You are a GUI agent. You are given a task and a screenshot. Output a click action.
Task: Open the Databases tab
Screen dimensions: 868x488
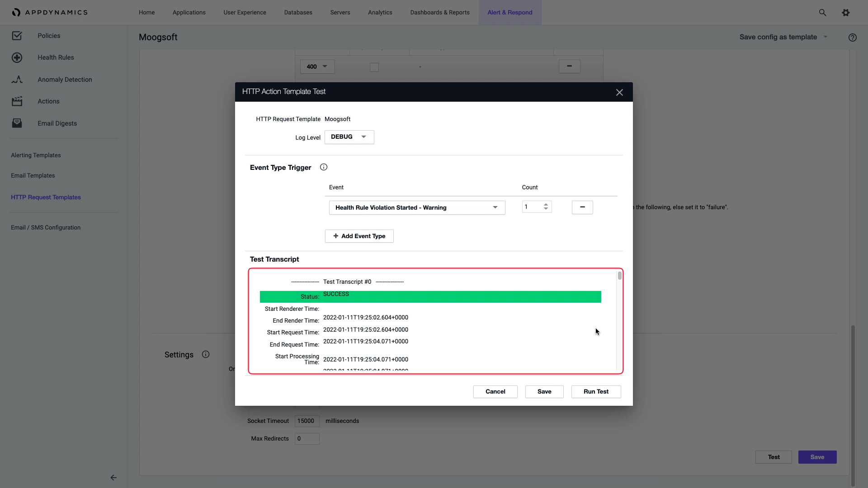[x=298, y=13]
